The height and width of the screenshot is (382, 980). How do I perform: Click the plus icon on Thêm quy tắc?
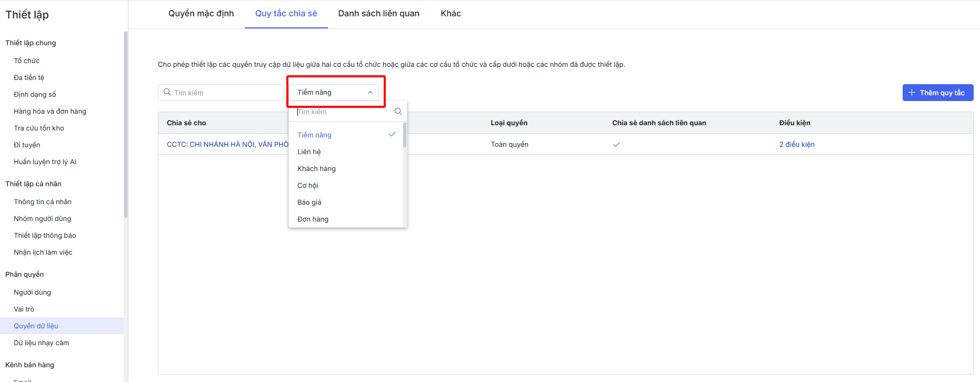912,93
